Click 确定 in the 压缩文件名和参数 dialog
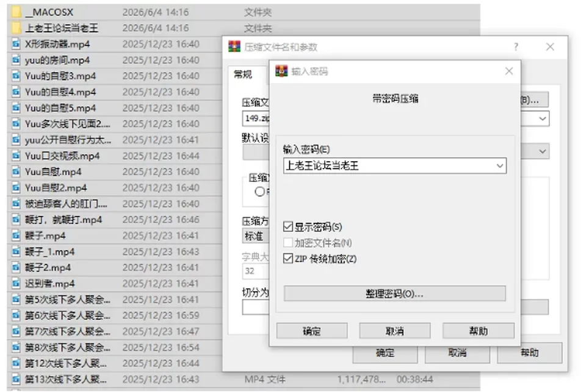 coord(385,353)
